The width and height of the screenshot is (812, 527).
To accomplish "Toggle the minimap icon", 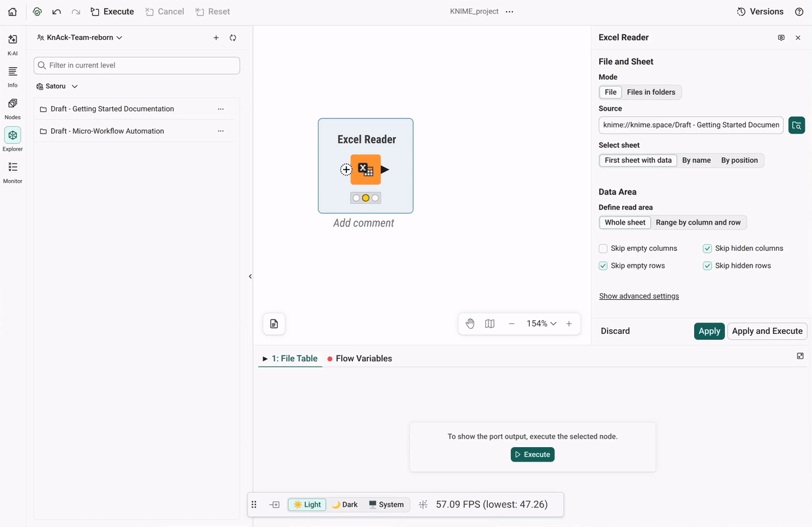I will point(490,323).
